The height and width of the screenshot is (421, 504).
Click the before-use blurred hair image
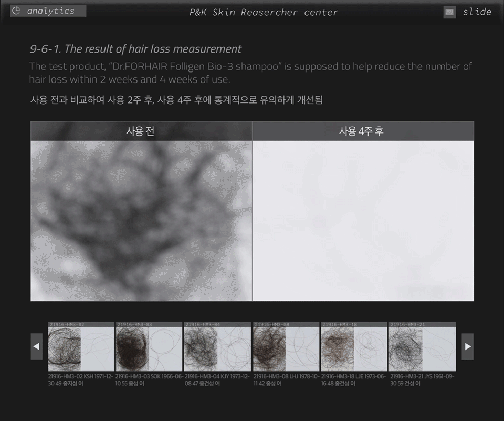(141, 221)
